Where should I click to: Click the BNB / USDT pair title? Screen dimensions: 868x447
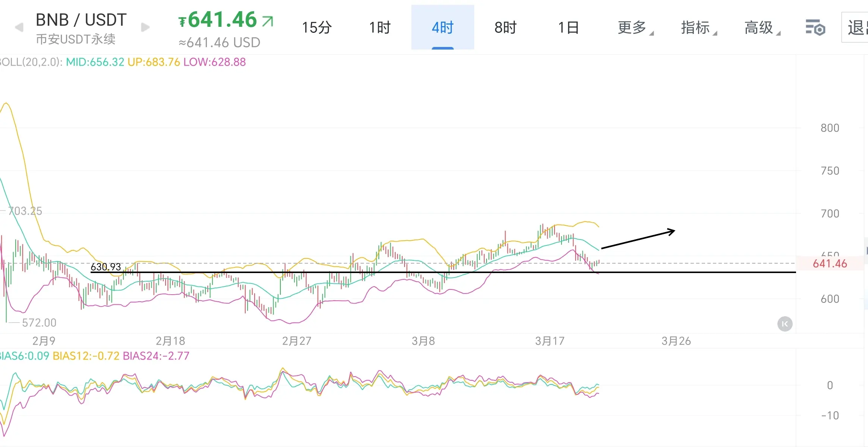coord(81,20)
